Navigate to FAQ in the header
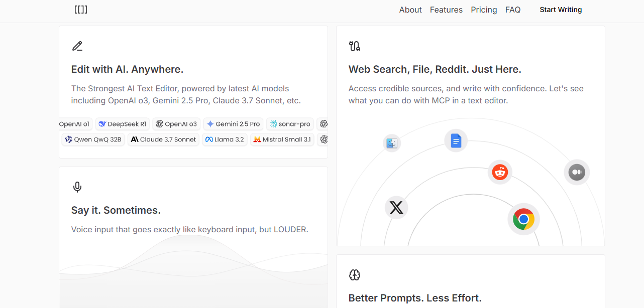Image resolution: width=644 pixels, height=308 pixels. coord(512,10)
